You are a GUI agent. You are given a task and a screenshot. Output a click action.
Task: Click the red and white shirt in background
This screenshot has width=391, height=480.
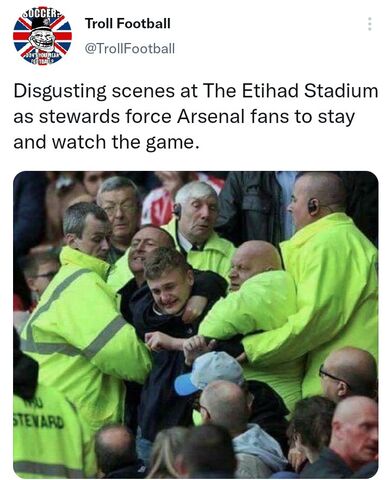point(159,207)
